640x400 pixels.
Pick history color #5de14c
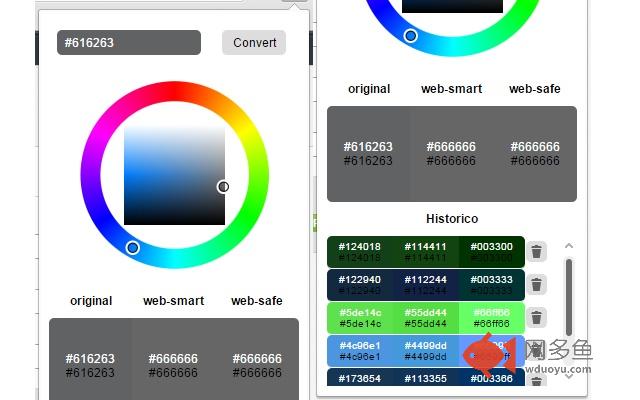[x=360, y=318]
